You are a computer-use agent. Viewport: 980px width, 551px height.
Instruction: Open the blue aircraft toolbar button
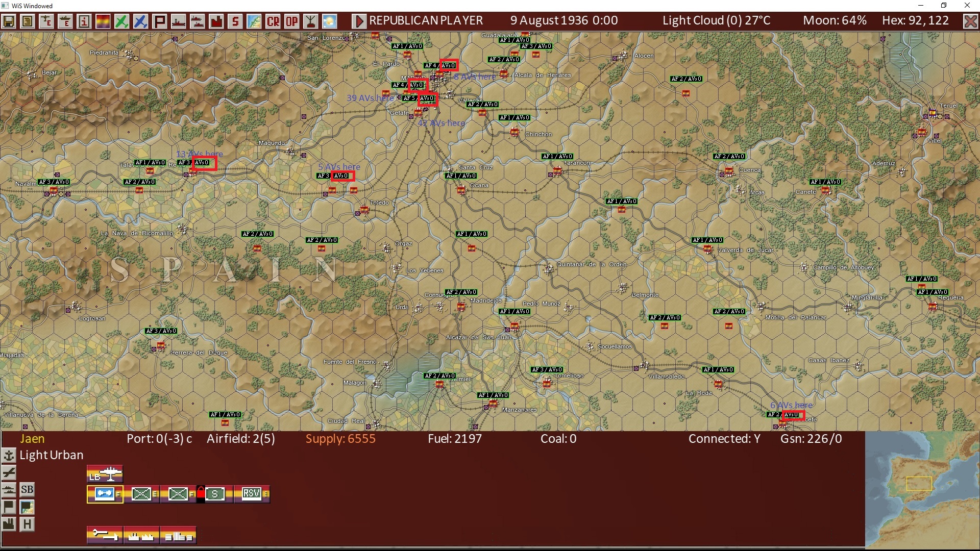[x=140, y=21]
